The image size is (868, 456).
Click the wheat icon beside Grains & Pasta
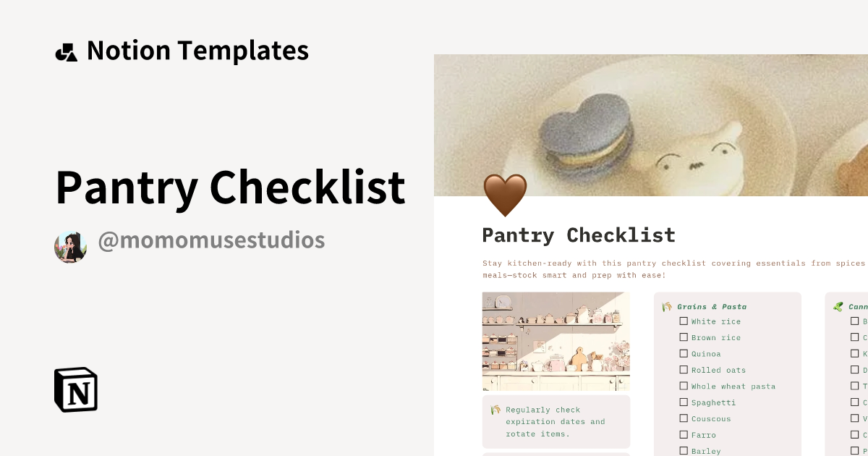click(x=666, y=306)
